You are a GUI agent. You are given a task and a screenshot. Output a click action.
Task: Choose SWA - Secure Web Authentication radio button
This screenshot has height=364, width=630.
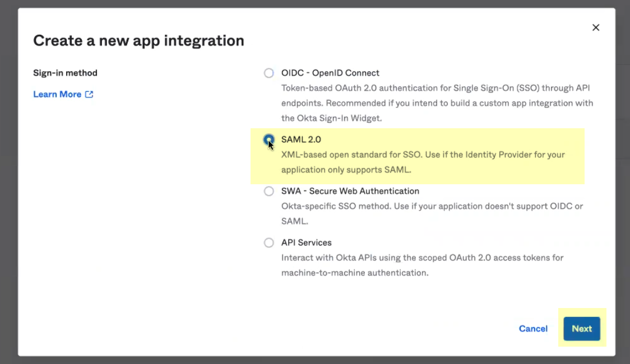coord(269,191)
